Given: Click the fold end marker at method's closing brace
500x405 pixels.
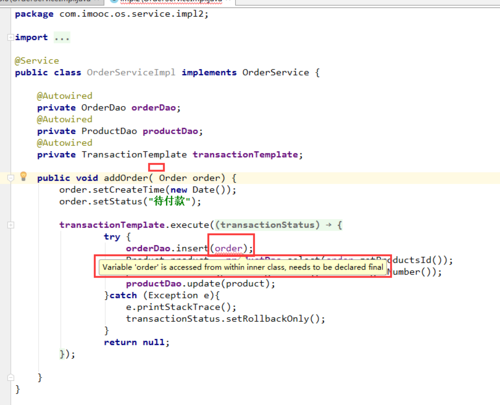Looking at the screenshot, I should click(x=10, y=378).
